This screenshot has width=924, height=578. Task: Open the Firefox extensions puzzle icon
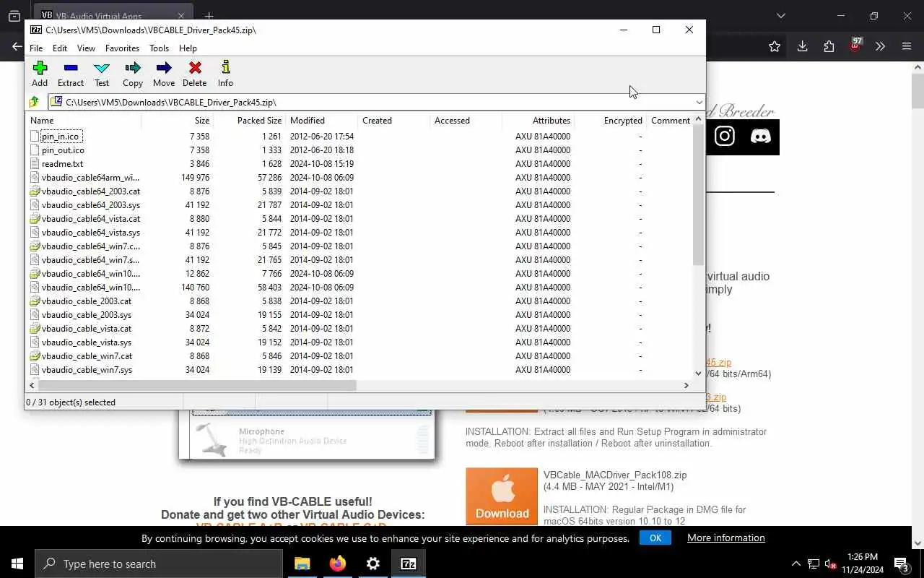[x=829, y=46]
